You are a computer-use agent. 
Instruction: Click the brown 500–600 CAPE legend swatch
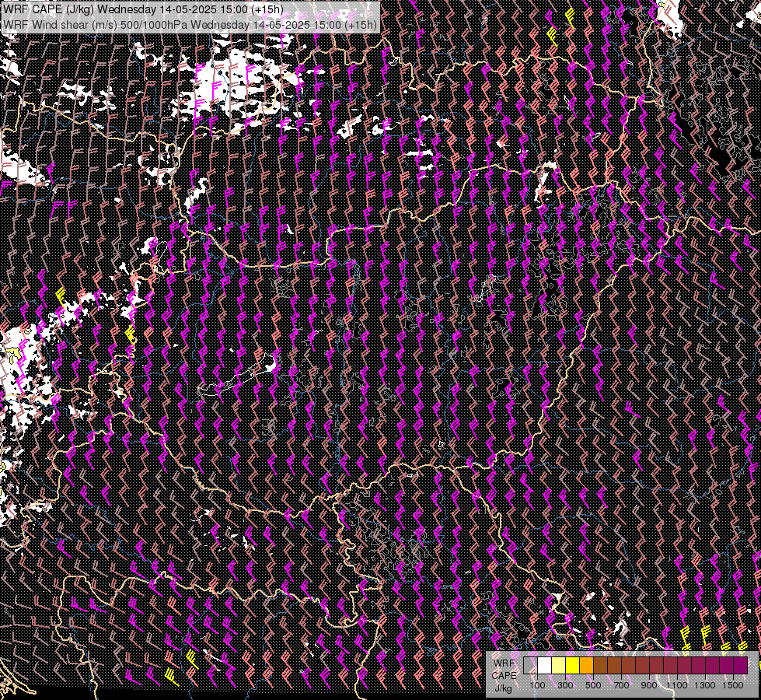coord(601,666)
